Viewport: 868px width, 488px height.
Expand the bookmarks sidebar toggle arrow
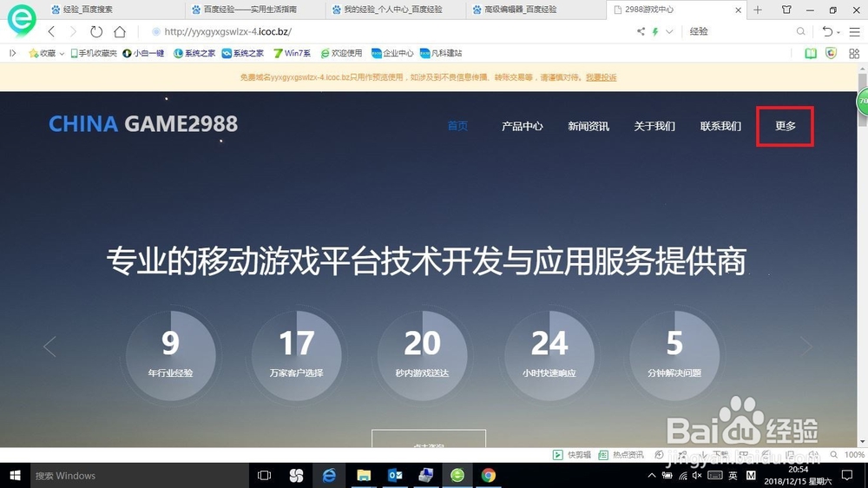click(13, 53)
